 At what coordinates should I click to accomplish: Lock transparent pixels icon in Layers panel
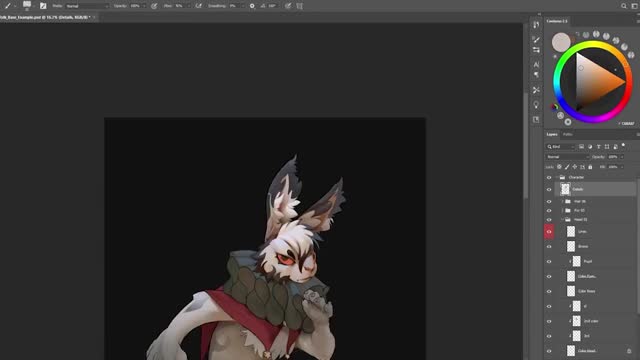click(x=559, y=167)
